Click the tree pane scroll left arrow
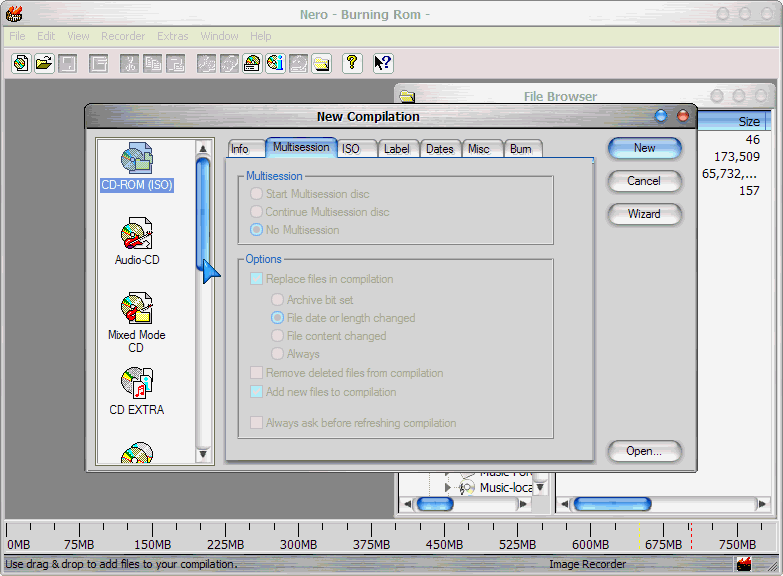 tap(407, 504)
